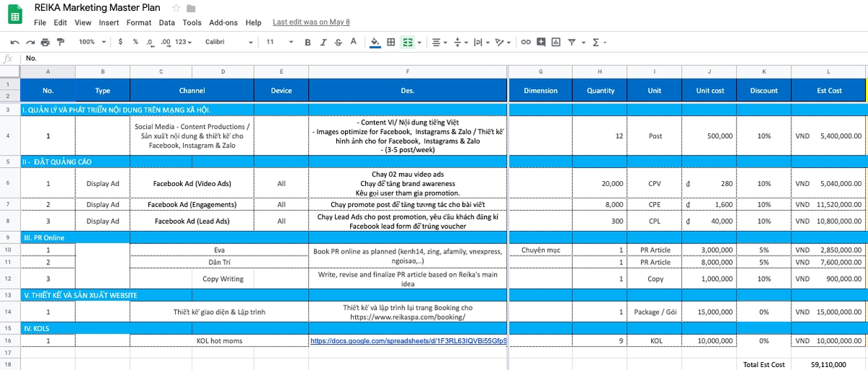Select row 4 header

click(9, 136)
